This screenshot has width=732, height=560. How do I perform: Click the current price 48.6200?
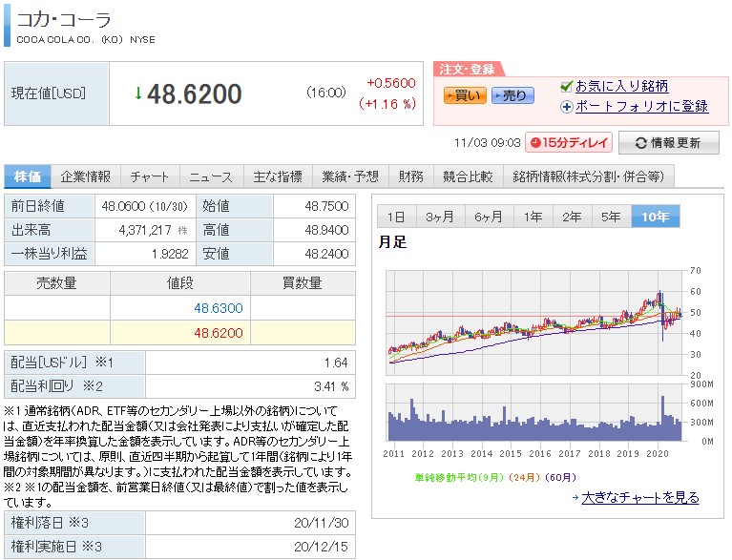pos(195,93)
